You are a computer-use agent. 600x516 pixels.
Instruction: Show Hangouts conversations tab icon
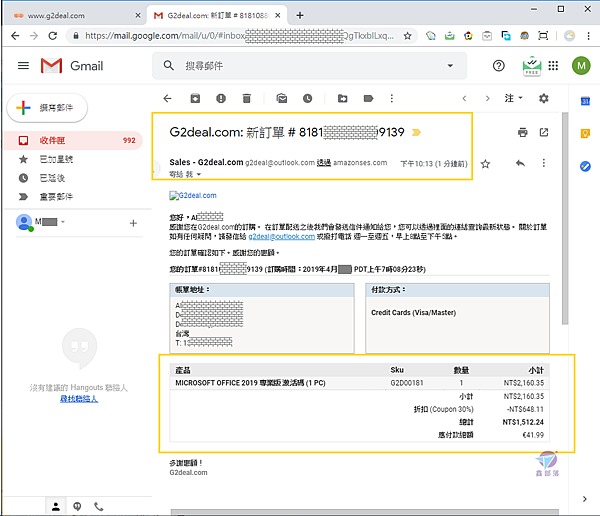point(77,507)
